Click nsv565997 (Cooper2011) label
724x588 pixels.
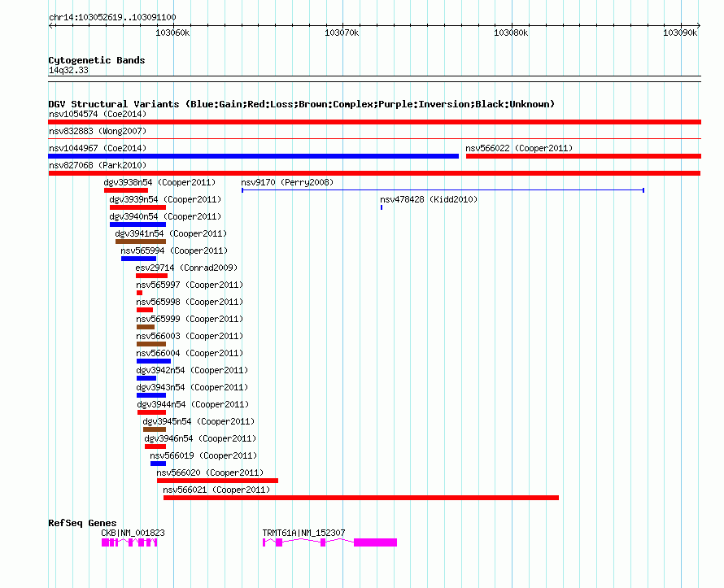click(190, 285)
